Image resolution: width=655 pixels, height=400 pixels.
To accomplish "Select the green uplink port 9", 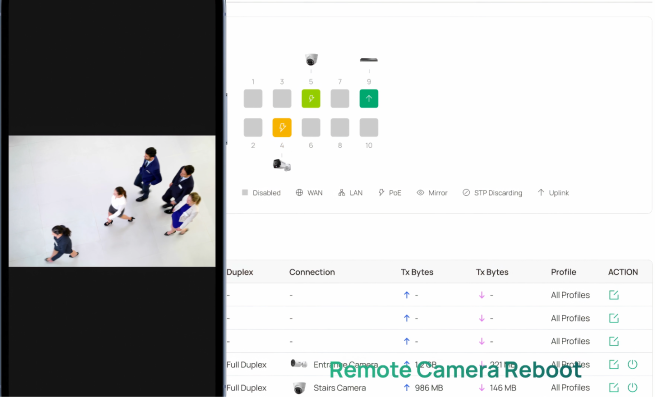I will click(x=369, y=99).
